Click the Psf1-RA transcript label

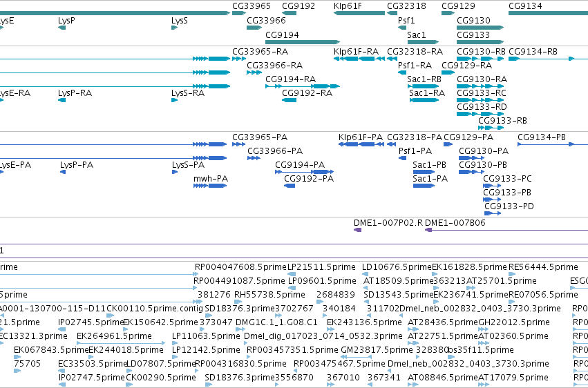coord(415,66)
